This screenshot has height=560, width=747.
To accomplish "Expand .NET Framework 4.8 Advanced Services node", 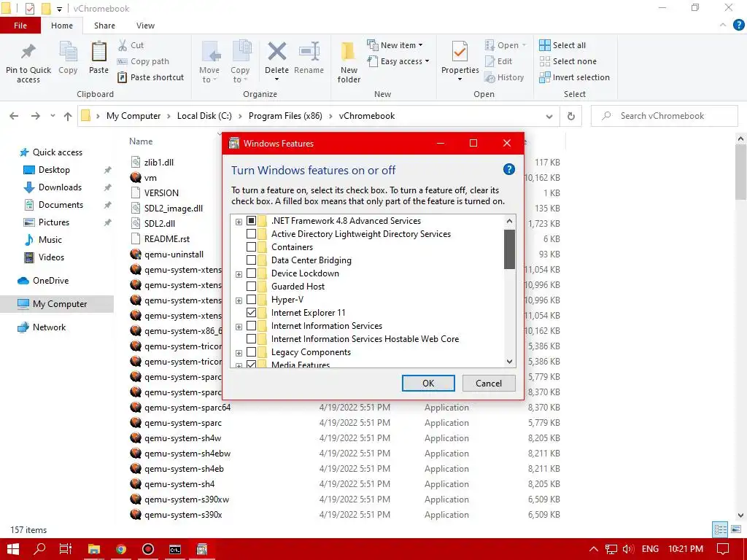I will 239,222.
